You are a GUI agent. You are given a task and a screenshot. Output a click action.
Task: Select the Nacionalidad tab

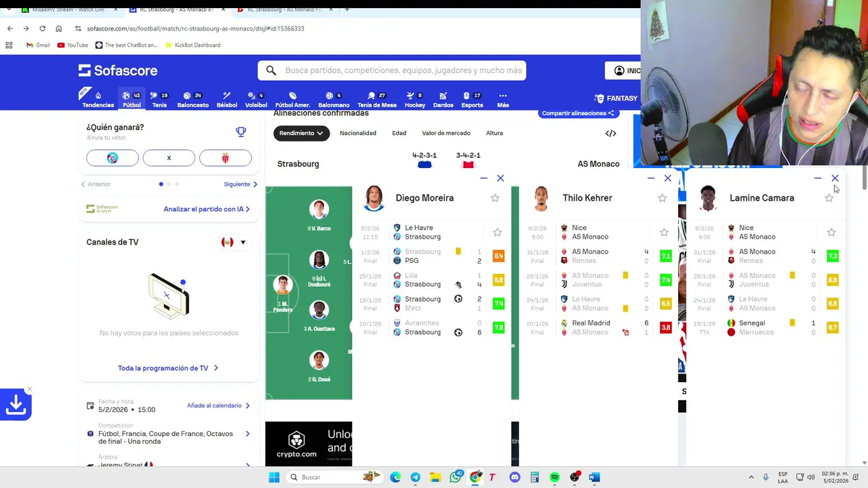tap(358, 134)
